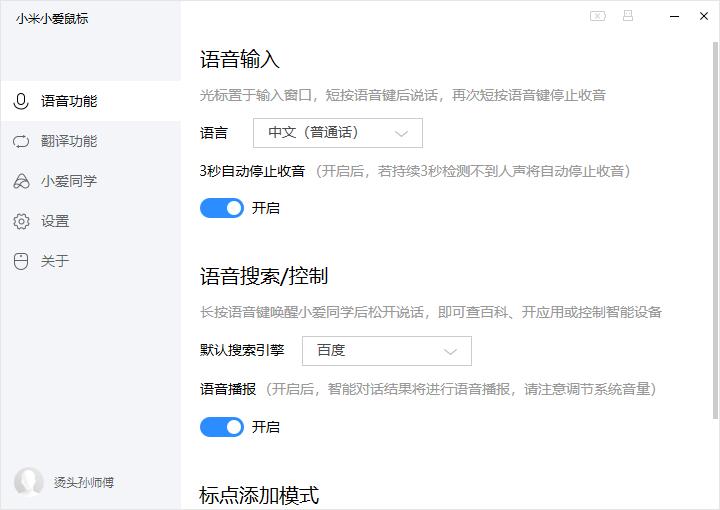Click the battery status icon in title bar

[x=597, y=17]
